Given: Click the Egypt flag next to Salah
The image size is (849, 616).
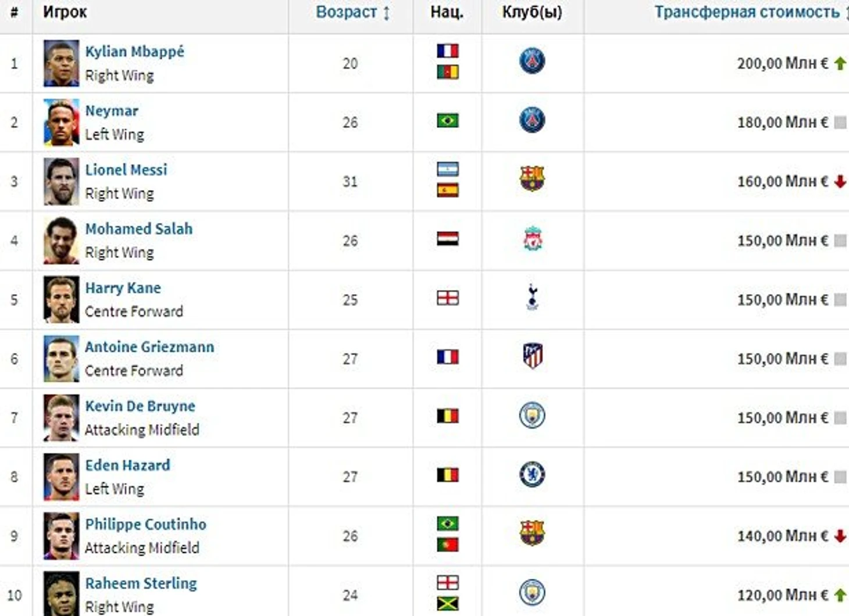Looking at the screenshot, I should click(x=448, y=239).
